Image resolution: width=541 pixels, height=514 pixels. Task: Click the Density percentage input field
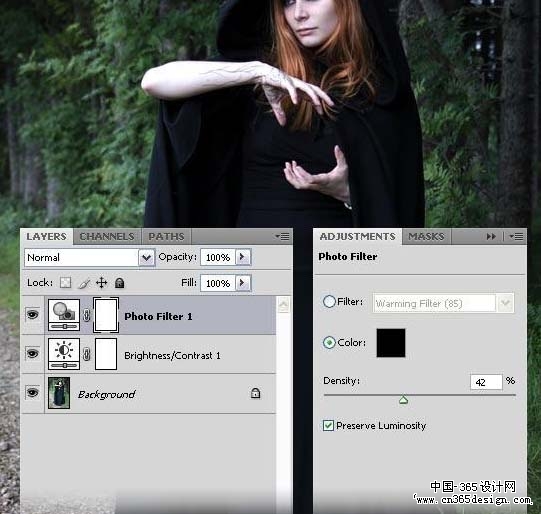pyautogui.click(x=486, y=382)
